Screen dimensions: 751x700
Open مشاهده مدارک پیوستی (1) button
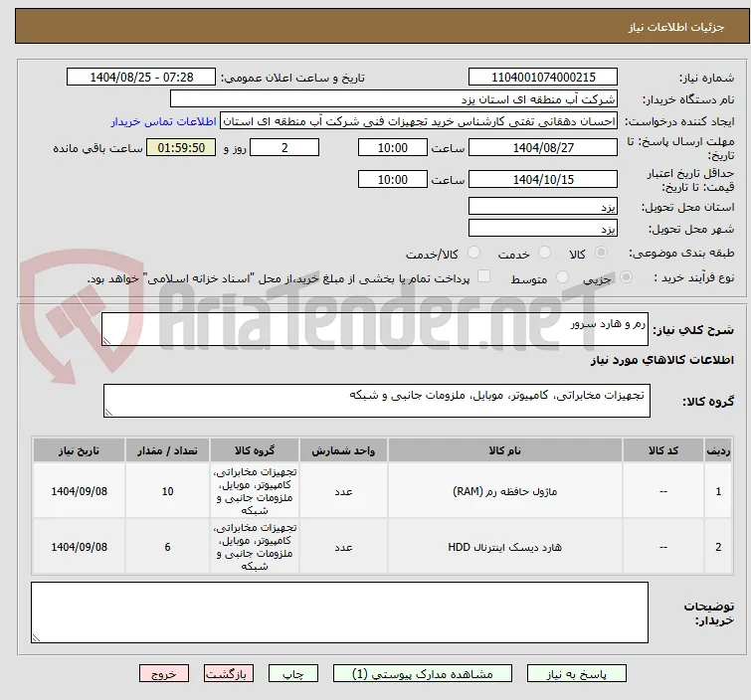tap(423, 674)
